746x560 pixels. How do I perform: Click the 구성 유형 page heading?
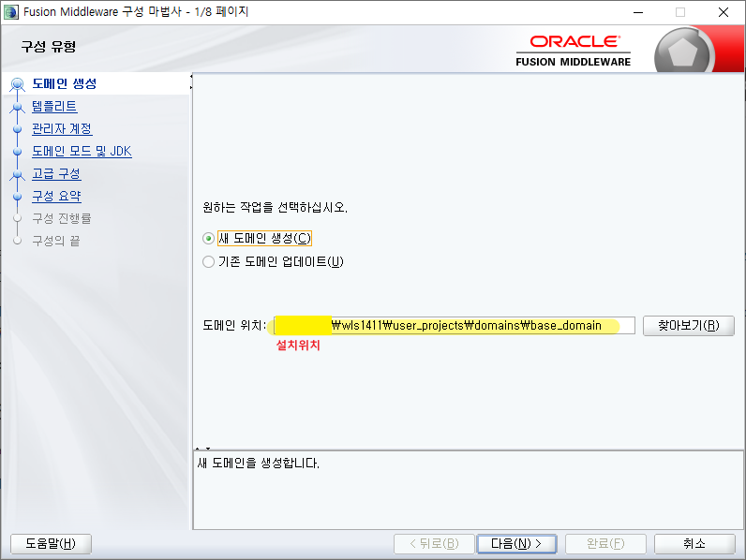49,47
